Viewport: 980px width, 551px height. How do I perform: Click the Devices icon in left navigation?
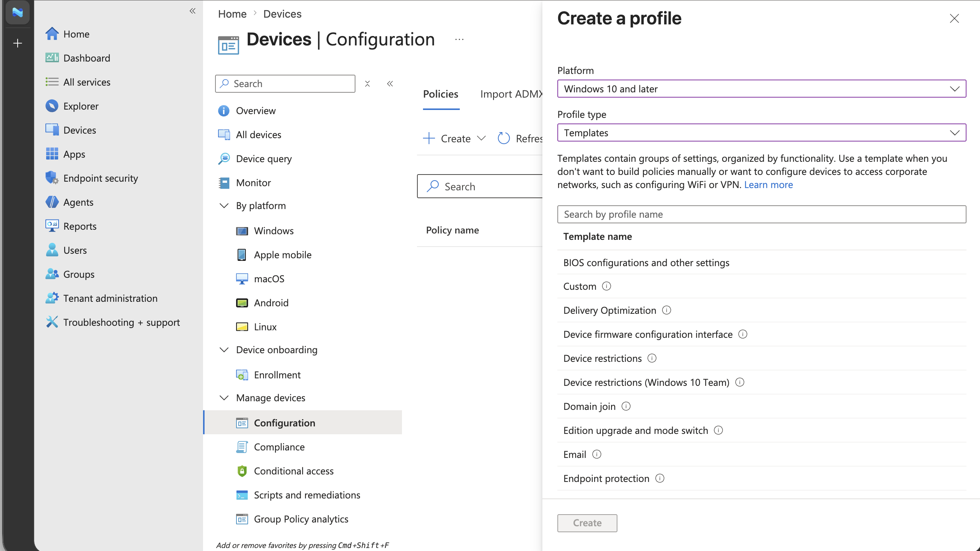click(52, 130)
